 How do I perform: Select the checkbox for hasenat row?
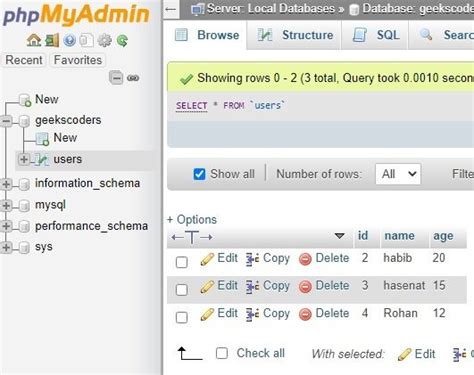(182, 290)
